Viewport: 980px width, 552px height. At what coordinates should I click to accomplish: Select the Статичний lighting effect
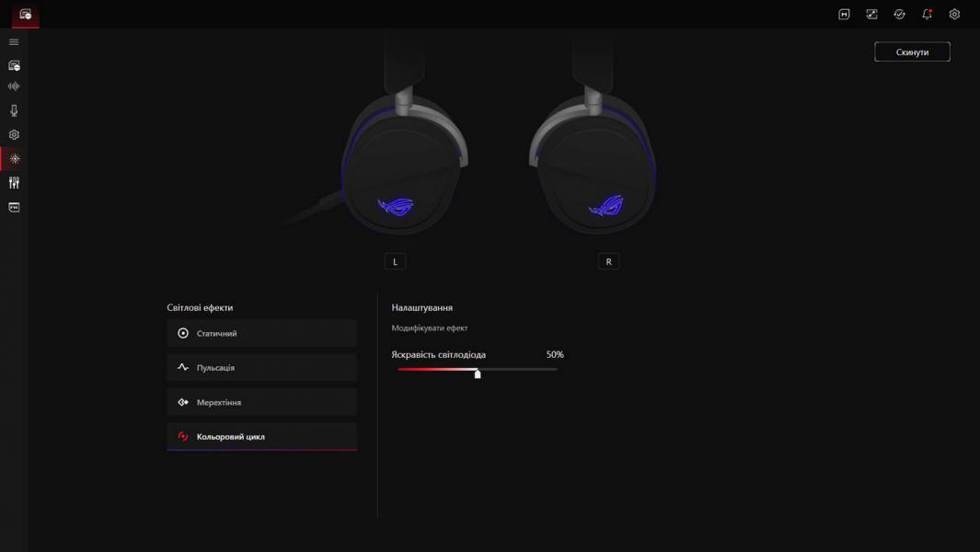[x=262, y=333]
